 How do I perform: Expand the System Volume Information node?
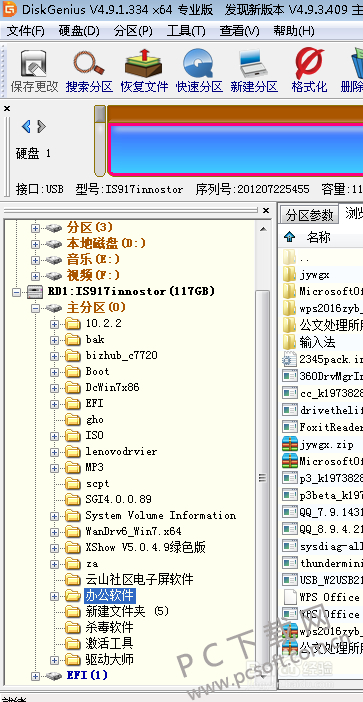[x=55, y=516]
